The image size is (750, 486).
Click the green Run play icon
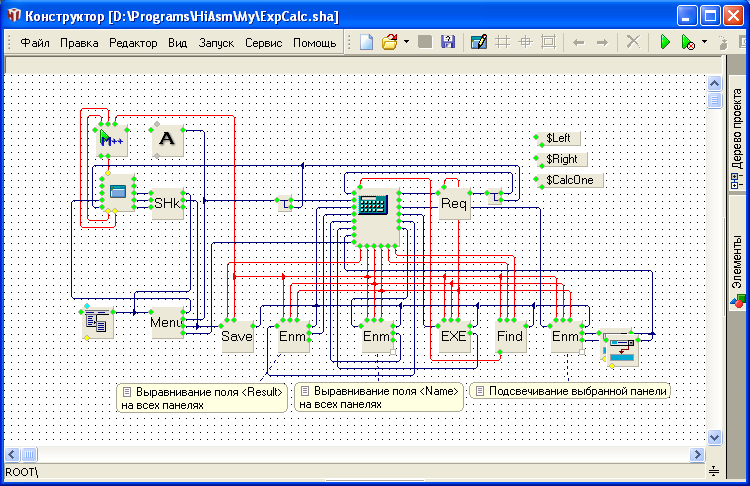coord(664,42)
